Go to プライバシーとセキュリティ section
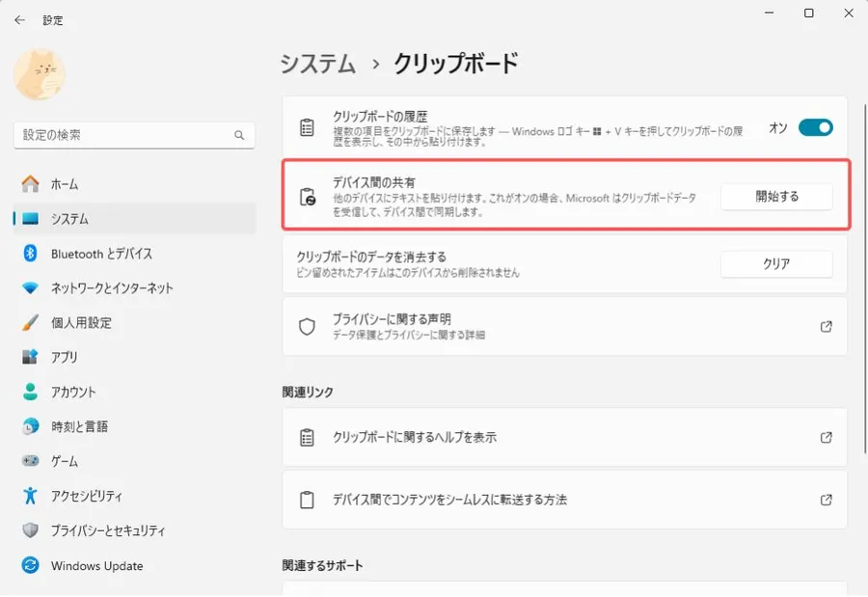The image size is (868, 597). (107, 531)
